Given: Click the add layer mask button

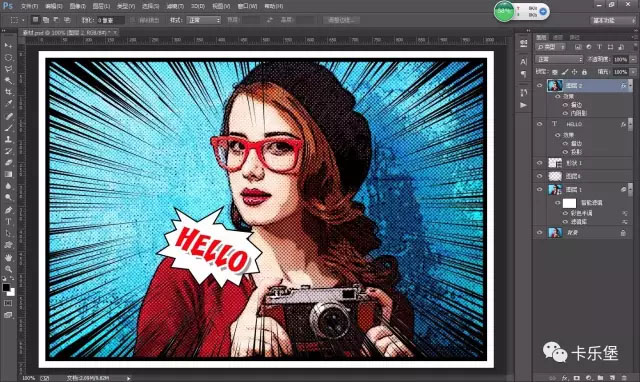Looking at the screenshot, I should [x=576, y=378].
